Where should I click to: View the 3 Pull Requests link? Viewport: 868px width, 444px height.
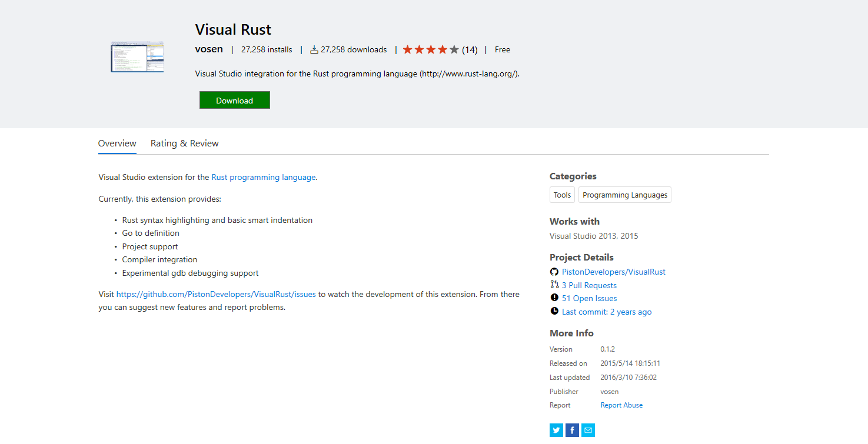(x=589, y=285)
